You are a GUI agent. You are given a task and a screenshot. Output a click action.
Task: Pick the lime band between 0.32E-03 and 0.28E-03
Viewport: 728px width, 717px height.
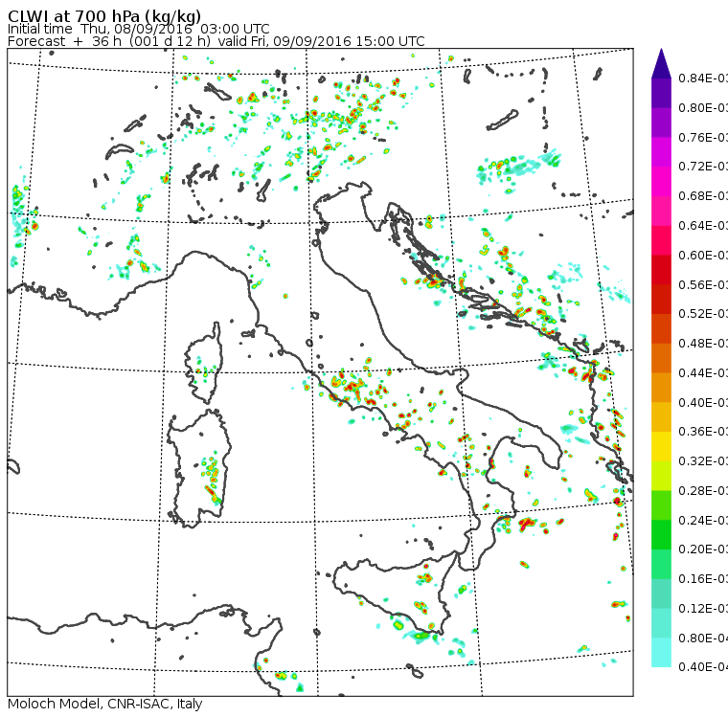[661, 476]
